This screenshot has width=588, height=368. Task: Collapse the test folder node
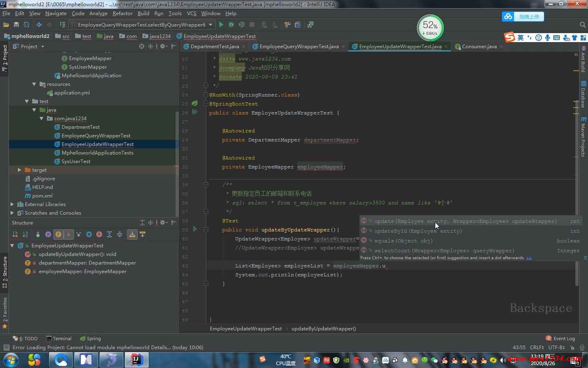(x=27, y=101)
